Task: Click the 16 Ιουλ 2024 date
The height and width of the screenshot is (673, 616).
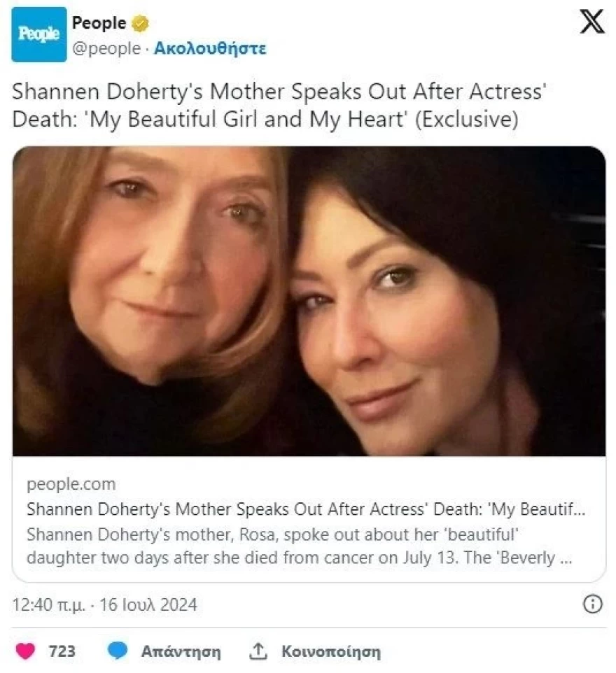Action: [148, 605]
